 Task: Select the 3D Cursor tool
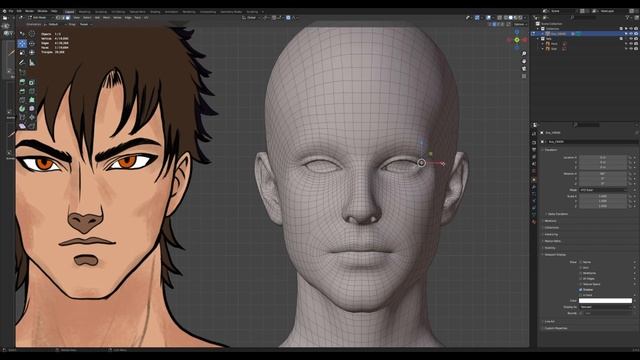point(32,34)
